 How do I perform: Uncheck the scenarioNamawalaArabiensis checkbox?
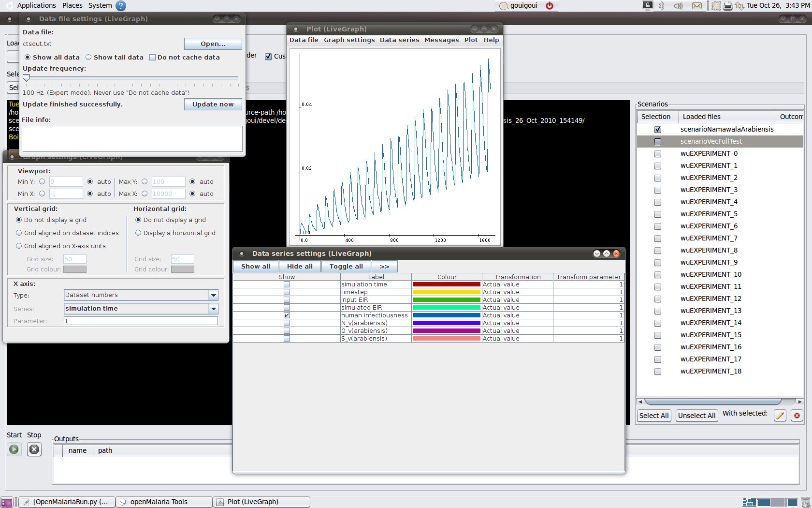657,130
